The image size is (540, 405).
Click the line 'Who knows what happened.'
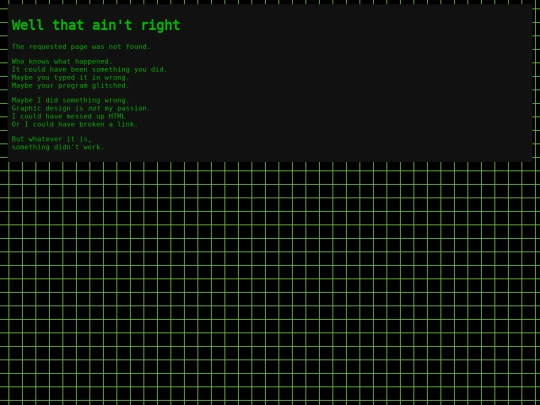[62, 61]
